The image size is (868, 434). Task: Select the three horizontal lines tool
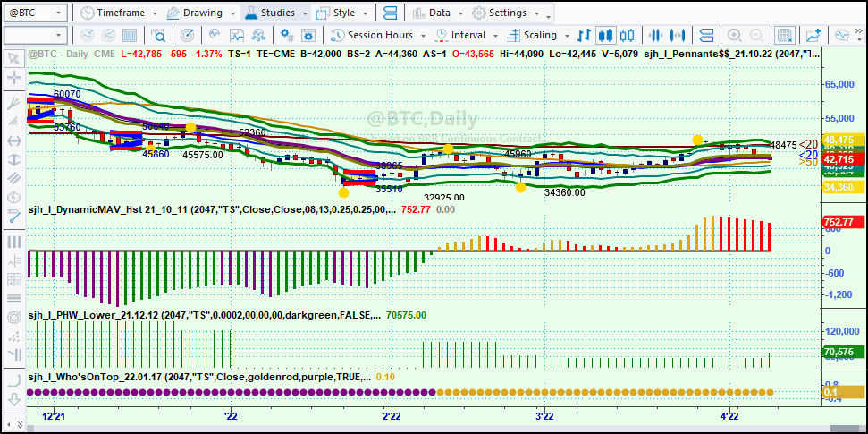point(15,298)
